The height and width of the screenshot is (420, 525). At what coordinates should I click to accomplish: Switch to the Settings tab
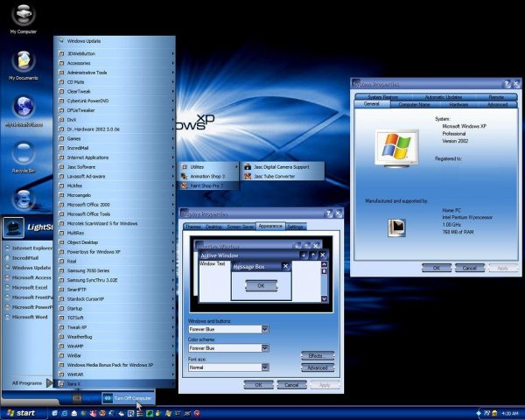[x=296, y=227]
